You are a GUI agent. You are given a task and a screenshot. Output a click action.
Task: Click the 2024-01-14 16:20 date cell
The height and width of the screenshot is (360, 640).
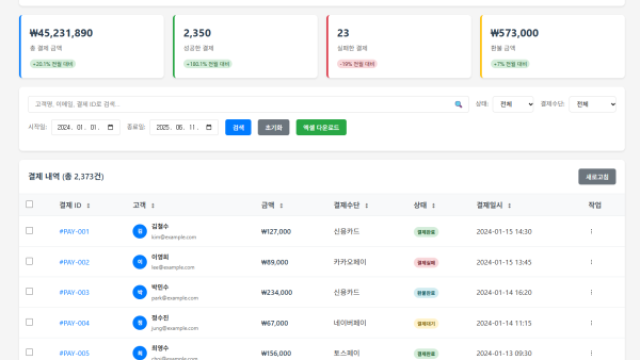[504, 292]
